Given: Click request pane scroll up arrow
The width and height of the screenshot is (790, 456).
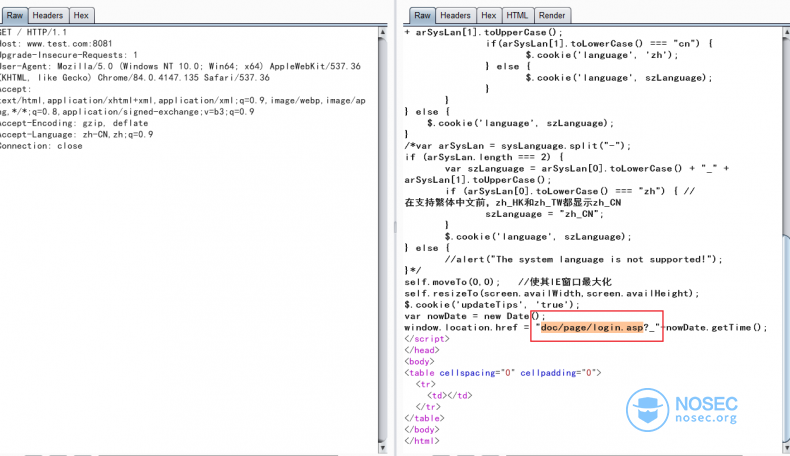Looking at the screenshot, I should point(382,32).
